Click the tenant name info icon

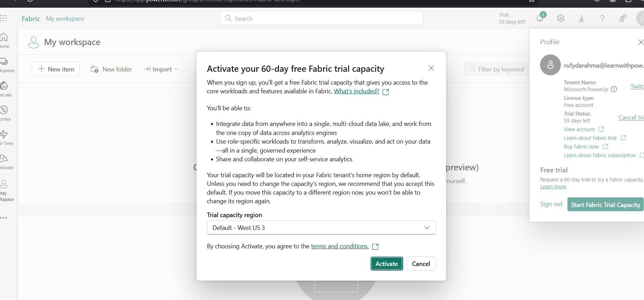click(614, 89)
